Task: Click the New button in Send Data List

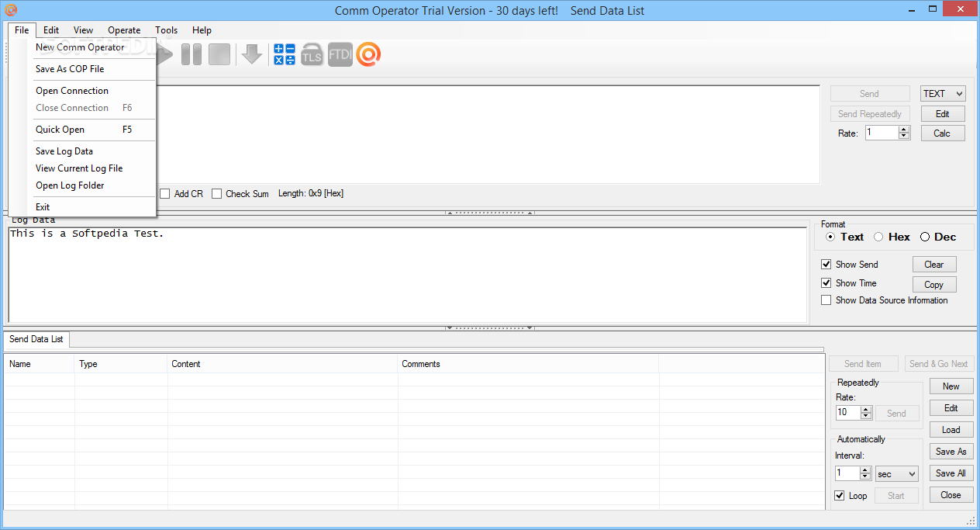Action: (x=951, y=386)
